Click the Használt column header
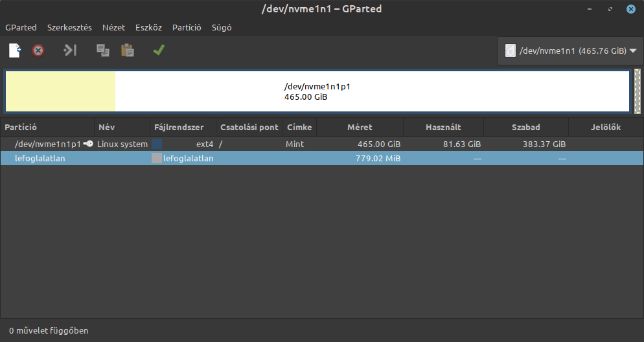 pos(444,127)
